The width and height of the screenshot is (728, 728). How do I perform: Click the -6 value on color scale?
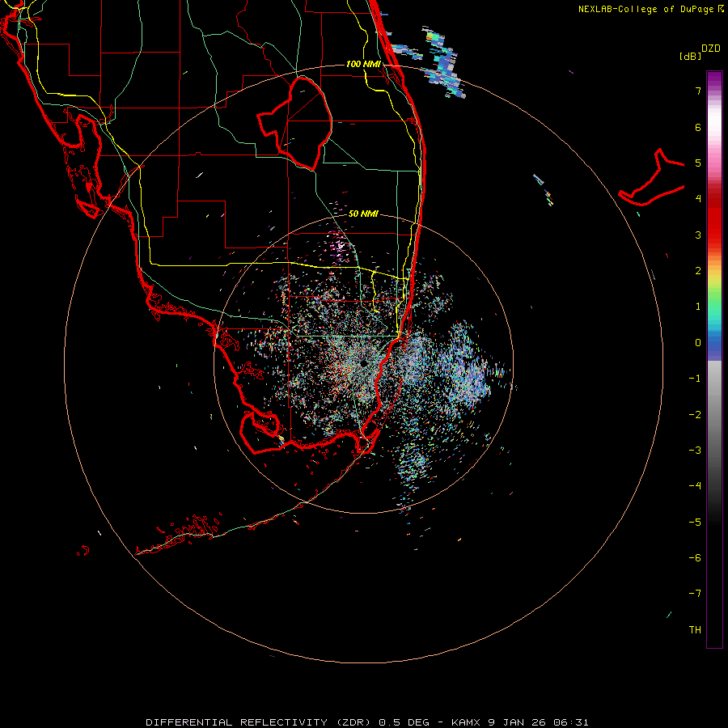(695, 558)
